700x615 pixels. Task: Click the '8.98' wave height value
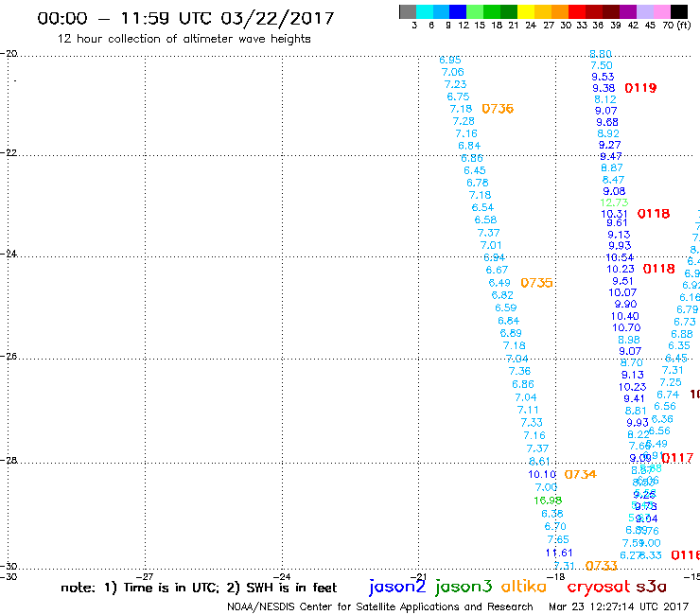point(628,340)
